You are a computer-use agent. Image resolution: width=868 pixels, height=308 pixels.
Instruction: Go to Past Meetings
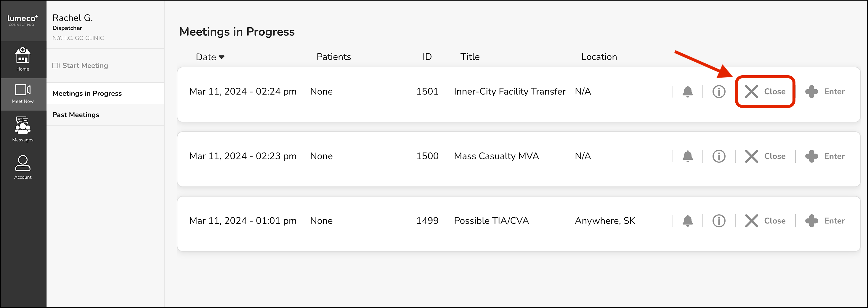[x=76, y=115]
